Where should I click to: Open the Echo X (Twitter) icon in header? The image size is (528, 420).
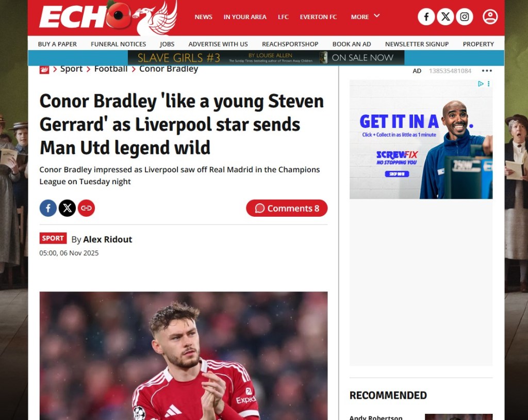[445, 17]
